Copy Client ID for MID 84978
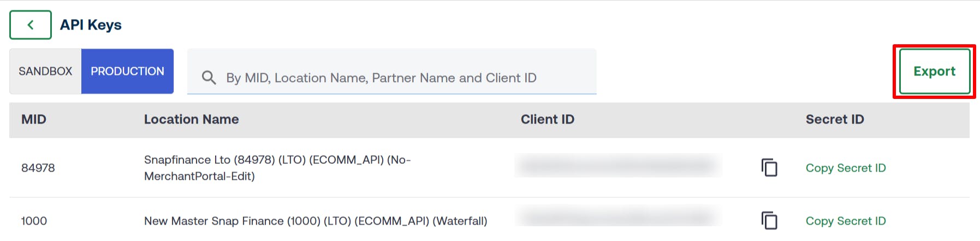980x241 pixels. [769, 168]
